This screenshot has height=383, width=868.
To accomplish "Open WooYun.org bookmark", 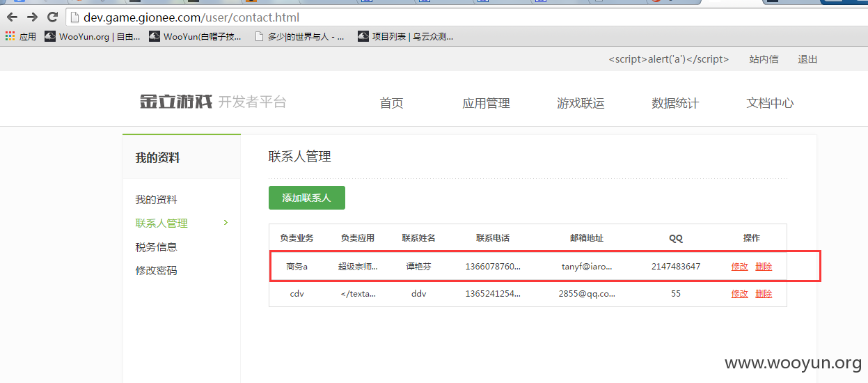I will coord(93,37).
